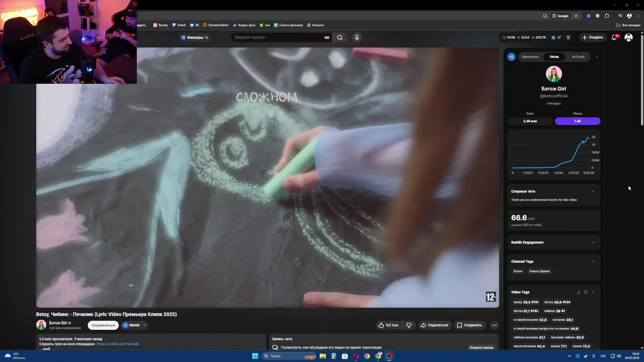
Task: Activate voice search microphone icon
Action: (357, 37)
